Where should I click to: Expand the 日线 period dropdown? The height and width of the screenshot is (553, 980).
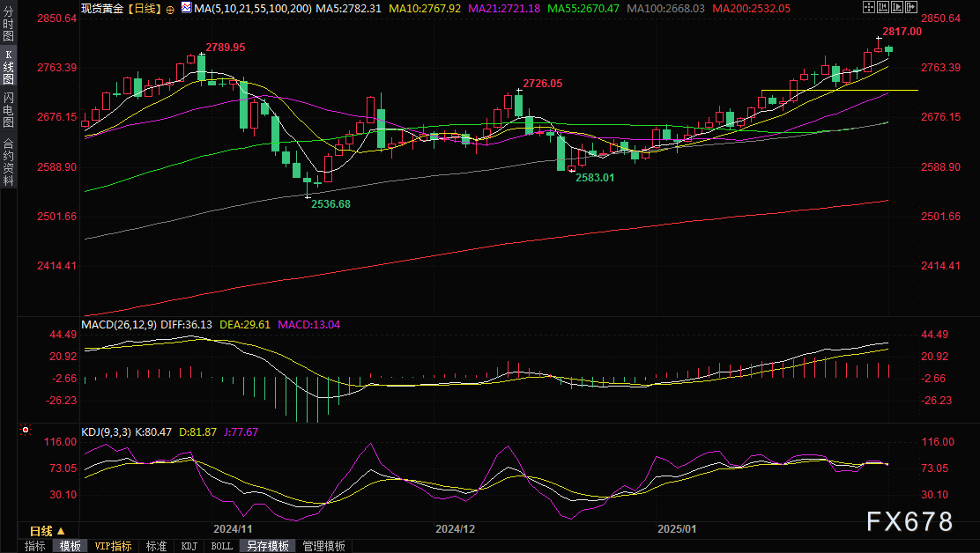[48, 531]
